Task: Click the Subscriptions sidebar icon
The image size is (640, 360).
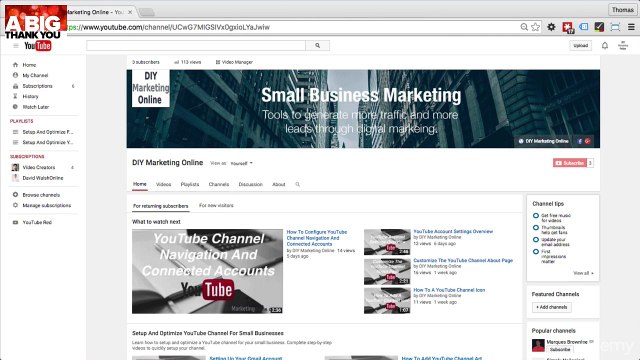Action: pos(16,86)
